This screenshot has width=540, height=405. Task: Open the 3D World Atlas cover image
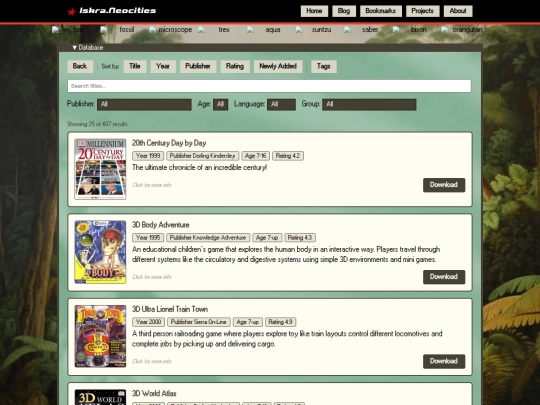(100, 397)
